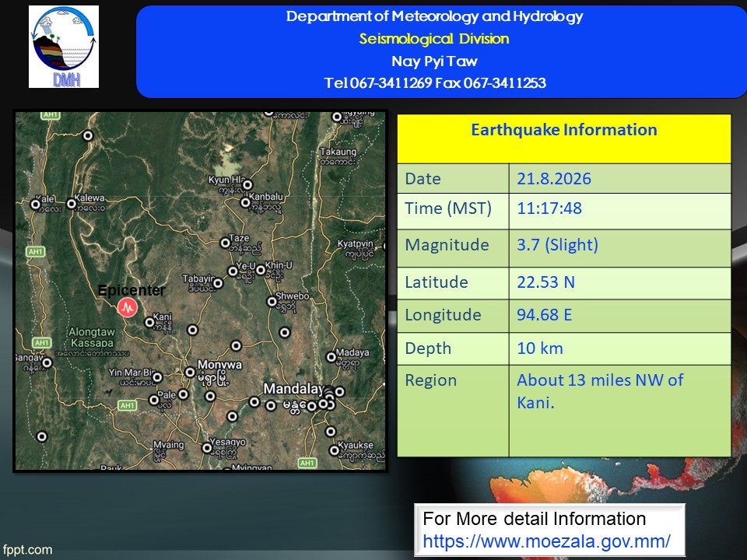Viewport: 747px width, 560px height.
Task: Select the Kale town marker
Action: click(x=35, y=205)
